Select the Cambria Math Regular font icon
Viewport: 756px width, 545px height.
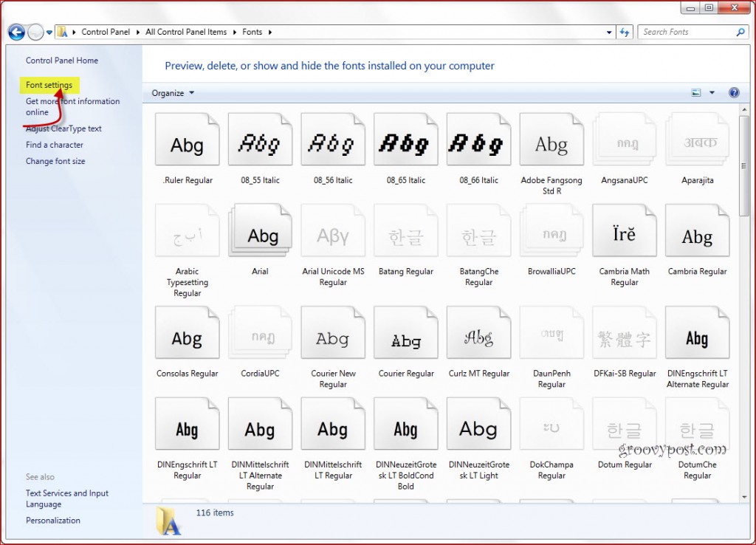tap(624, 236)
